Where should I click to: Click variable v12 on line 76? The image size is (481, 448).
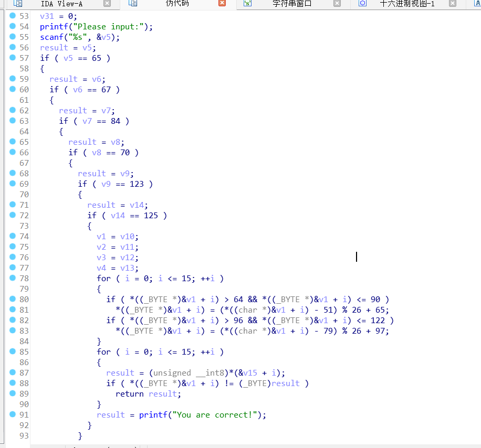[127, 258]
